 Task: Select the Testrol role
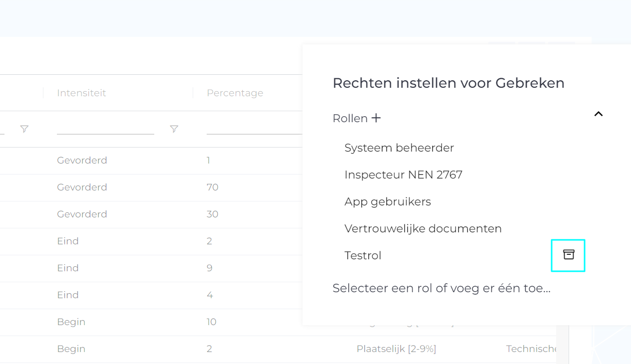tap(363, 255)
